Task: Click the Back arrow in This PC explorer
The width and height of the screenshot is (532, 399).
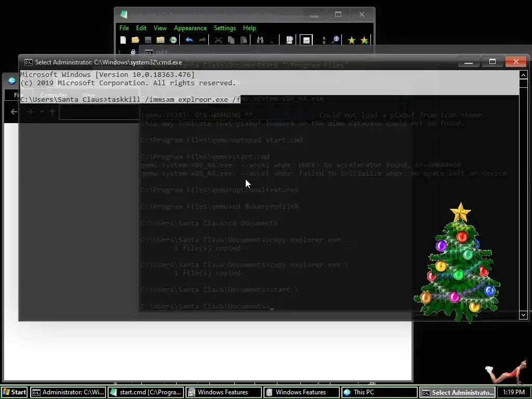Action: (14, 112)
